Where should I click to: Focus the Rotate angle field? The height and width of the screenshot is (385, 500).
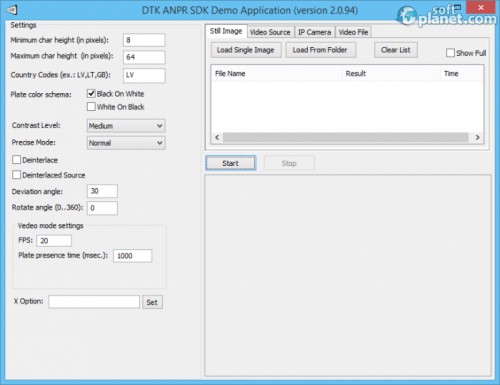point(102,208)
